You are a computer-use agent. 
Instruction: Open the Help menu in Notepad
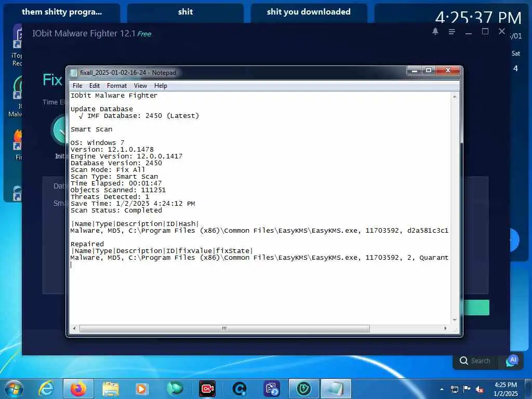pyautogui.click(x=161, y=86)
